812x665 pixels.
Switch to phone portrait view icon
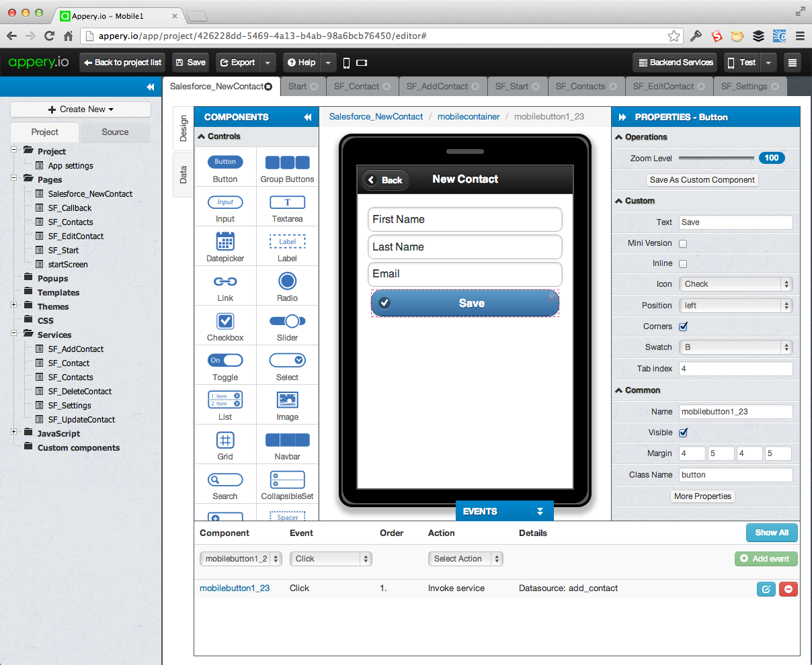tap(346, 62)
